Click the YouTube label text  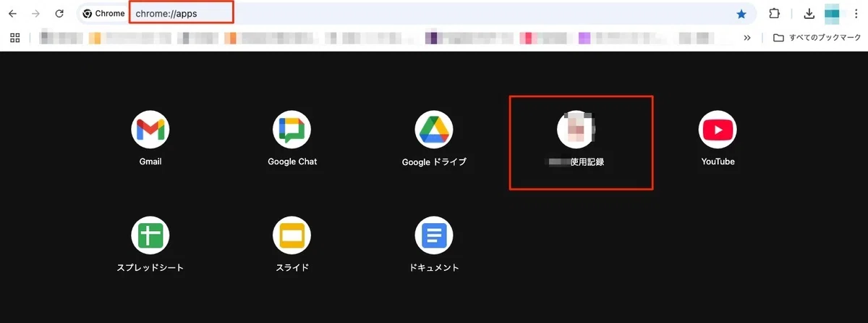point(718,161)
